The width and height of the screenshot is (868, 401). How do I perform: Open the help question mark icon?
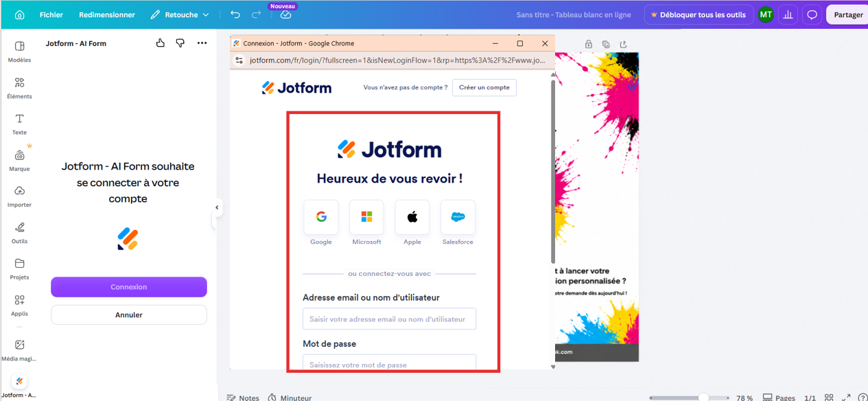pos(863,398)
